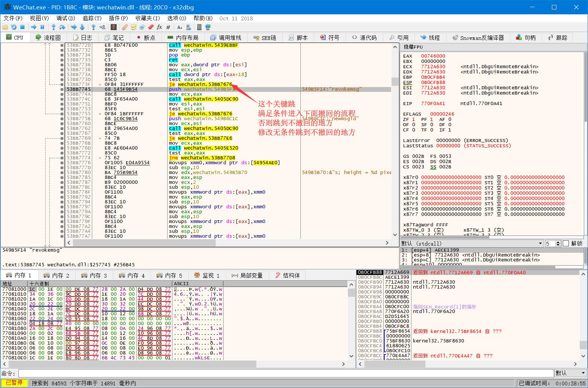
Task: Start trace over with dotted down arrow
Action: click(x=82, y=27)
